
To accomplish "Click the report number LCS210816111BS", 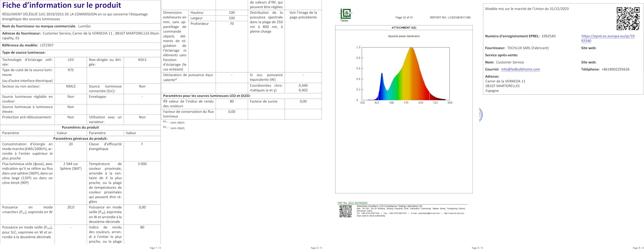I will pyautogui.click(x=459, y=18).
